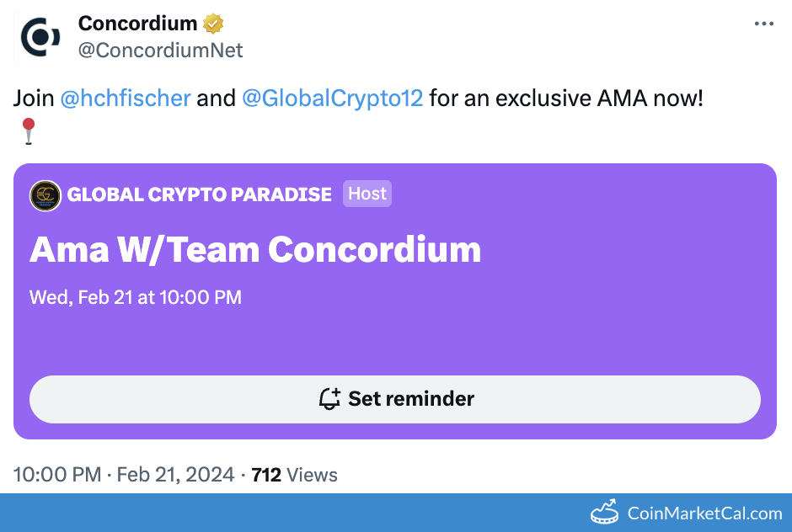Screen dimensions: 792x532
Task: Open the @GlobalCrypto12 mention link
Action: pos(332,98)
